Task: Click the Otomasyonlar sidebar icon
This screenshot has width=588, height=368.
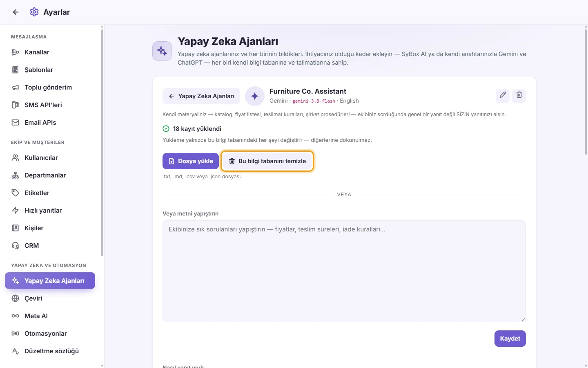Action: click(16, 334)
